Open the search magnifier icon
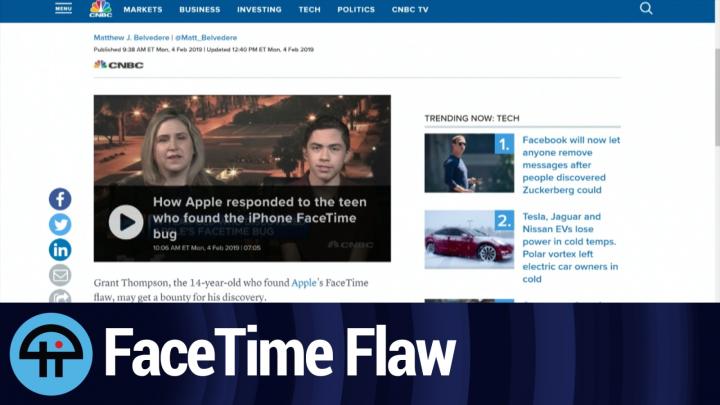The height and width of the screenshot is (405, 720). coord(646,9)
